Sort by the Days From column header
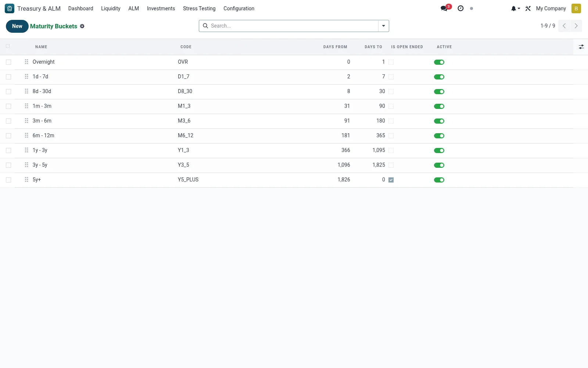 [x=335, y=47]
